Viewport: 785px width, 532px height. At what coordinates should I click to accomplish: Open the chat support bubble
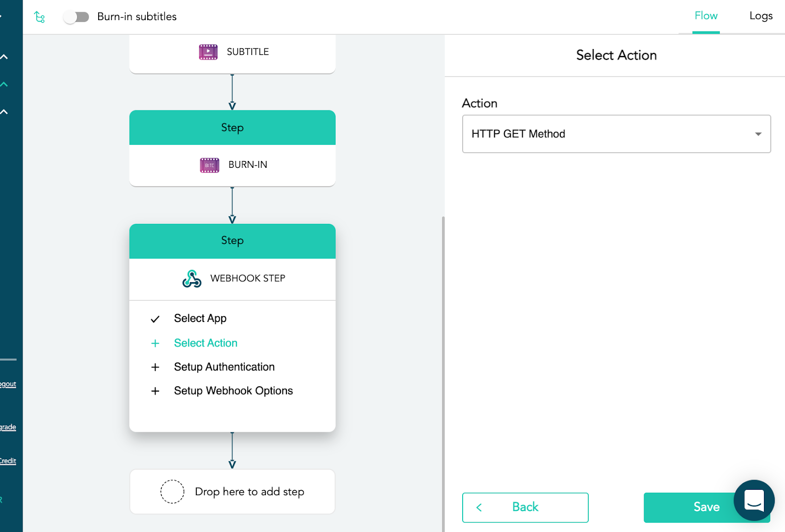[x=754, y=500]
